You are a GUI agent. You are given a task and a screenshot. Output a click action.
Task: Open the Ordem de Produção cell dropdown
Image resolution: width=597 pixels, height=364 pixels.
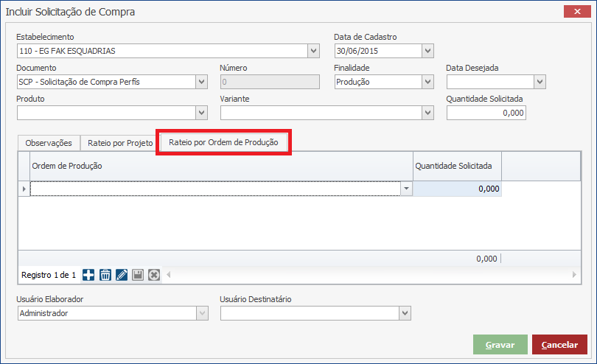point(406,189)
